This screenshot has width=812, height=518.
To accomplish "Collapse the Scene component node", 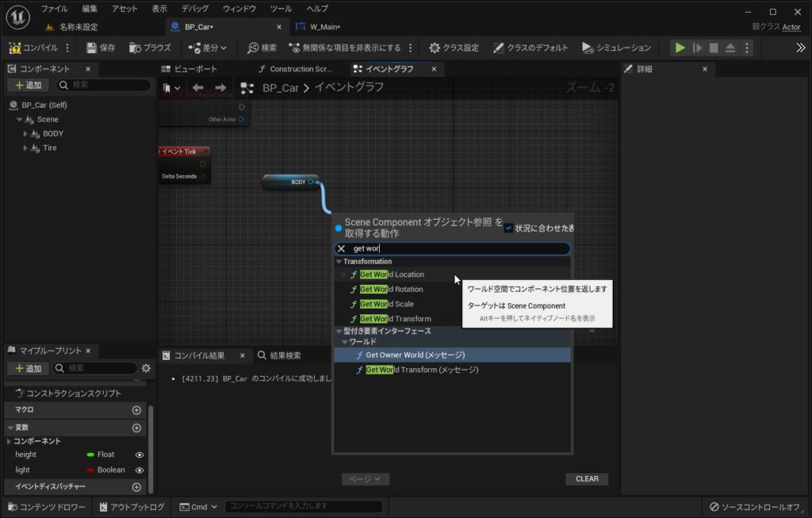I will pos(20,120).
